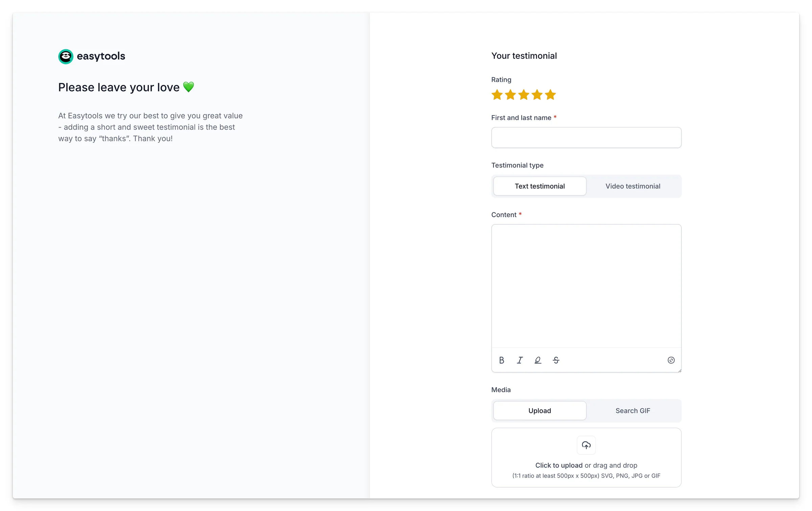Select the Upload media tab
812x511 pixels.
[x=540, y=410]
